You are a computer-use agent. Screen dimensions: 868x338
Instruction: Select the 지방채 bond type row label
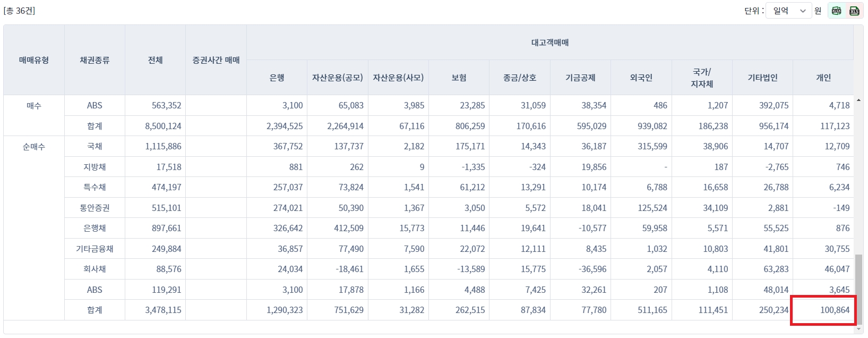point(94,167)
